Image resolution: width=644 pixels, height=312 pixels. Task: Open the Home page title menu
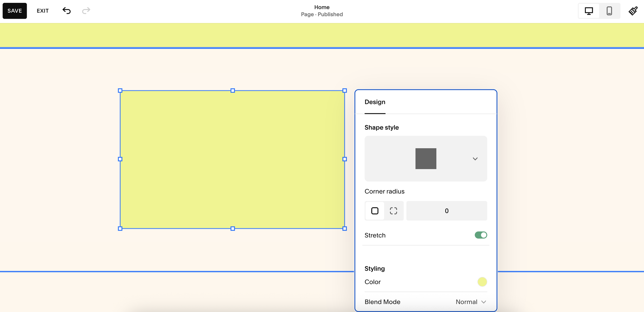point(321,10)
